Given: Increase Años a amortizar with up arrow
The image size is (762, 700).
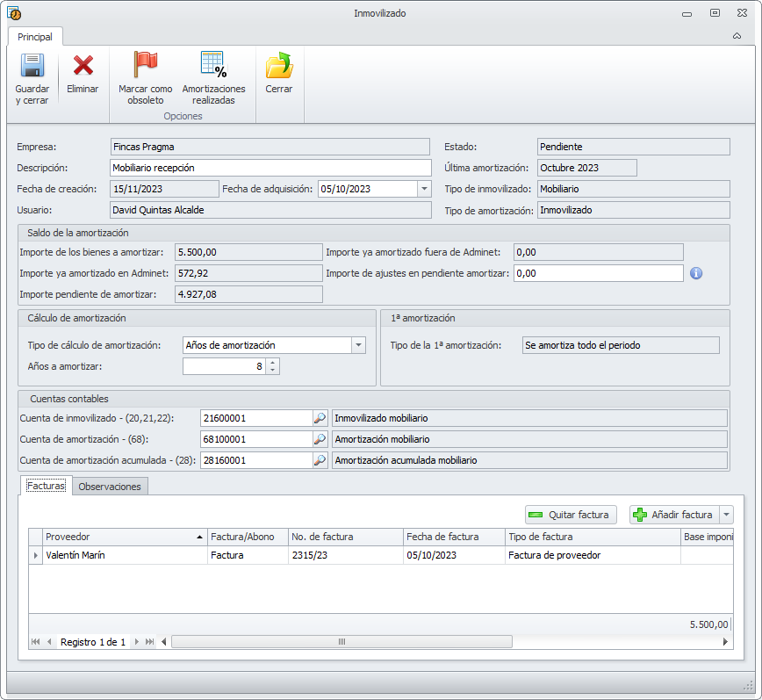Looking at the screenshot, I should 273,363.
